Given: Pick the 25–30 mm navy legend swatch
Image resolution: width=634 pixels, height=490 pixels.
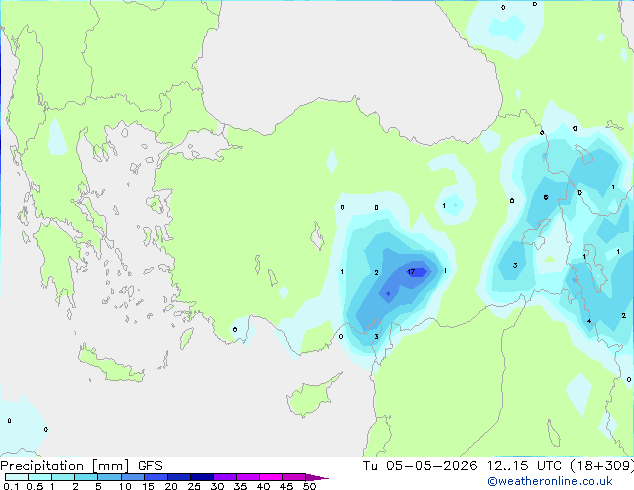Looking at the screenshot, I should tap(202, 477).
